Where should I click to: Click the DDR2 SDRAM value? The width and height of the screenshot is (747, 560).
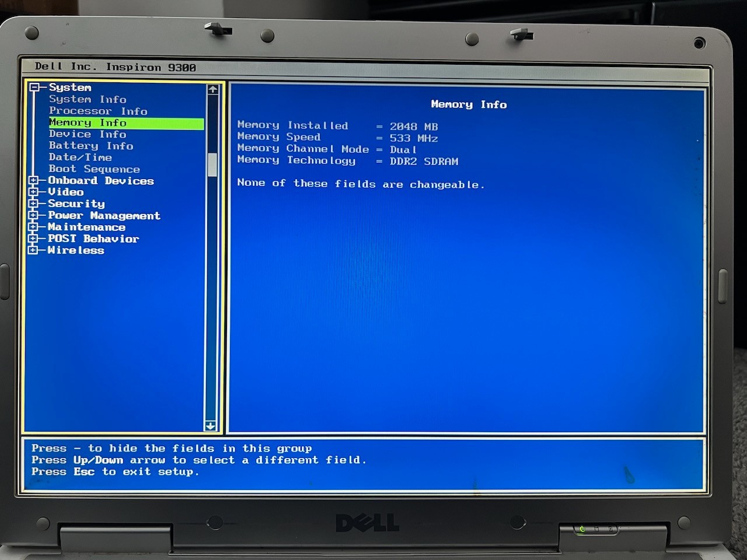tap(424, 162)
